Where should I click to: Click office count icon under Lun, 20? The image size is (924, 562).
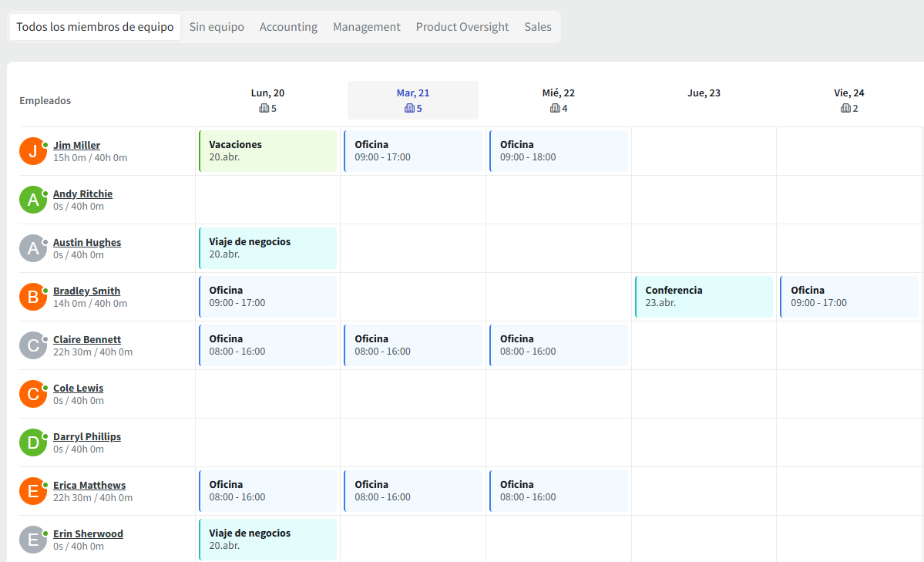coord(264,109)
